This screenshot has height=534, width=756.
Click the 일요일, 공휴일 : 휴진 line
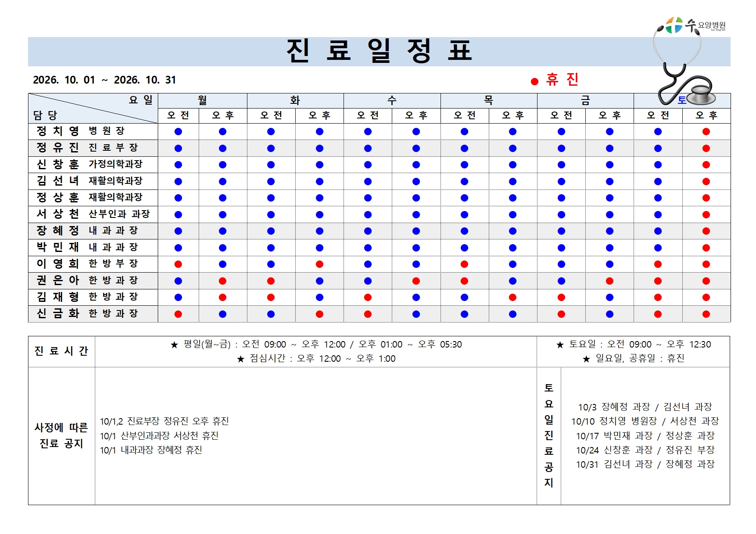click(x=634, y=358)
